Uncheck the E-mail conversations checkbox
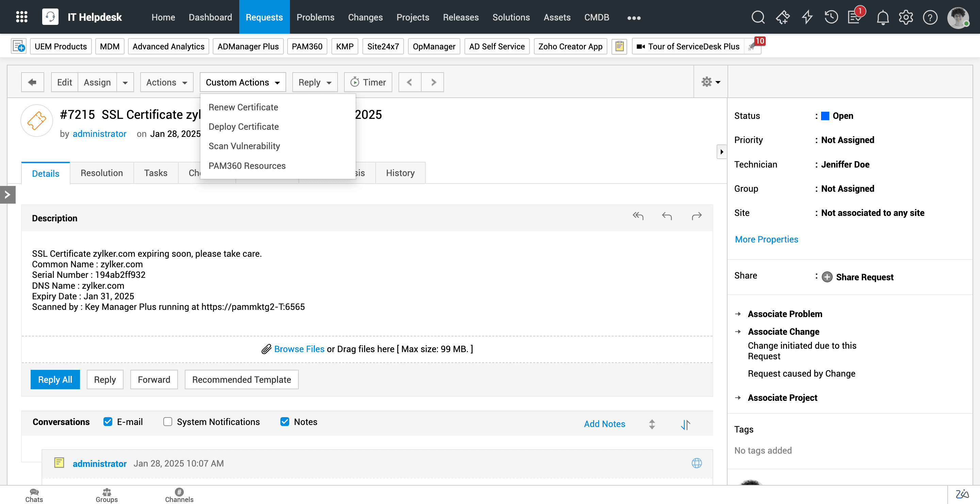The image size is (980, 504). [x=108, y=422]
